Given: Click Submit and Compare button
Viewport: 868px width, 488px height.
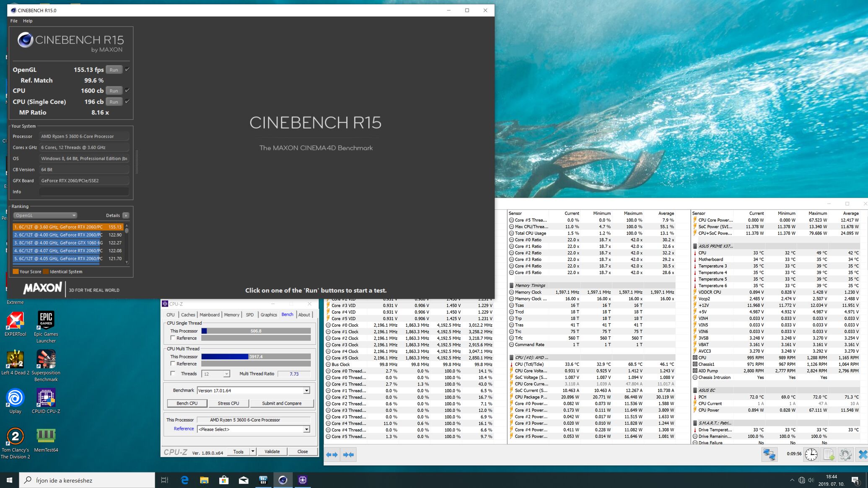Looking at the screenshot, I should tap(282, 403).
